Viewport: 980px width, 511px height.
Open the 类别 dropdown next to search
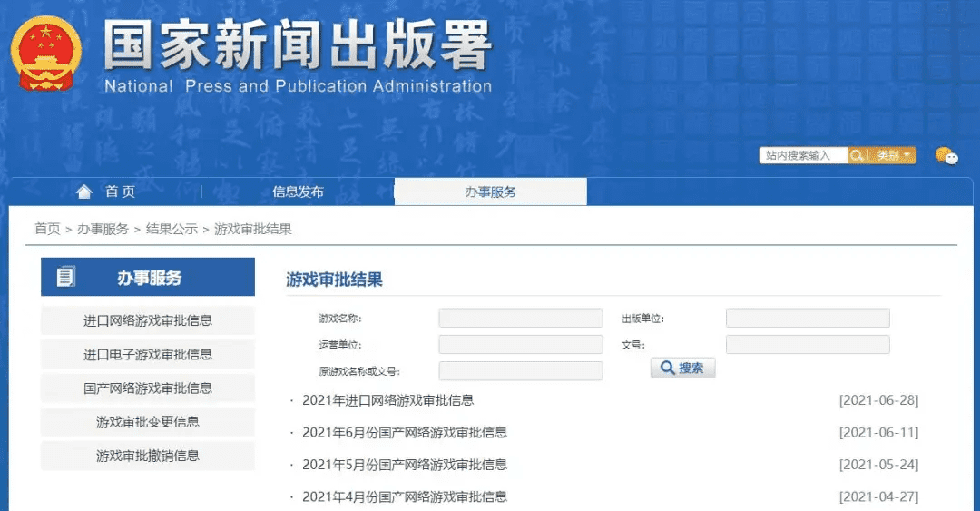click(893, 155)
